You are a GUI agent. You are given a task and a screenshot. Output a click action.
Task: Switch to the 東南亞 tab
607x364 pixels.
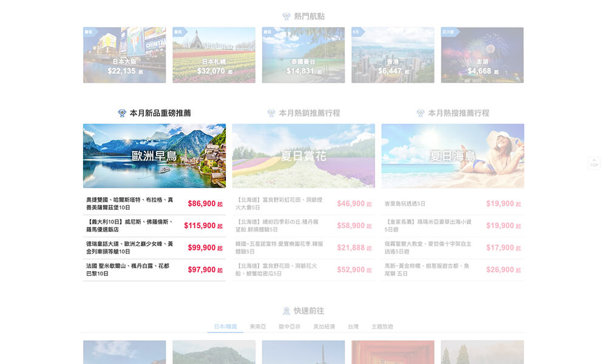coord(258,327)
